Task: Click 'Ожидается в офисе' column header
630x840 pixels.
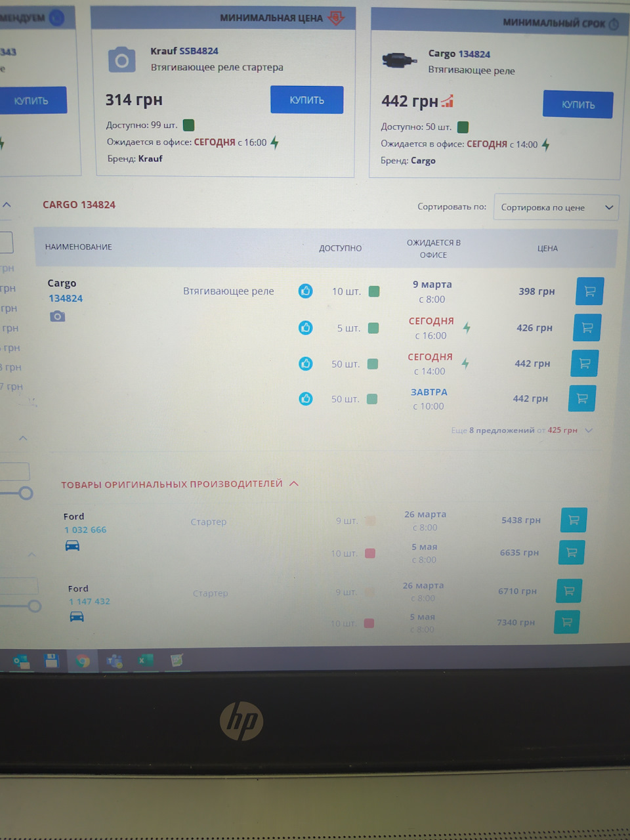Action: [x=433, y=249]
